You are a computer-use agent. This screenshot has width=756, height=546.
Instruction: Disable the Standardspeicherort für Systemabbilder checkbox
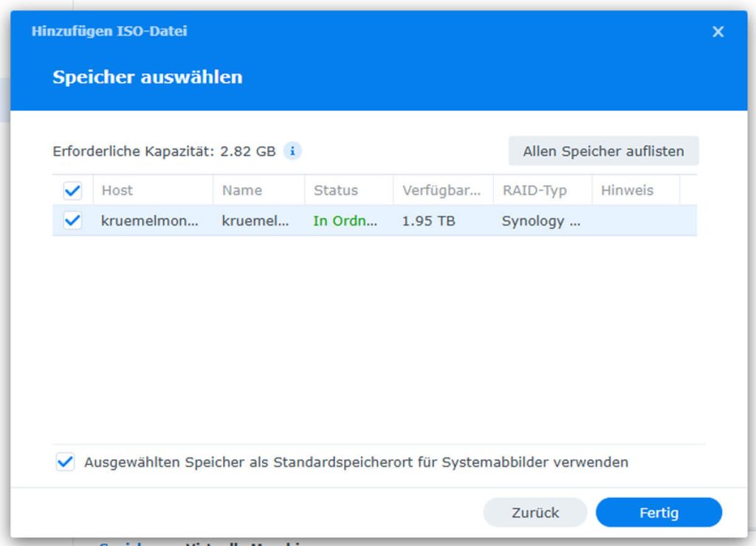pos(66,463)
